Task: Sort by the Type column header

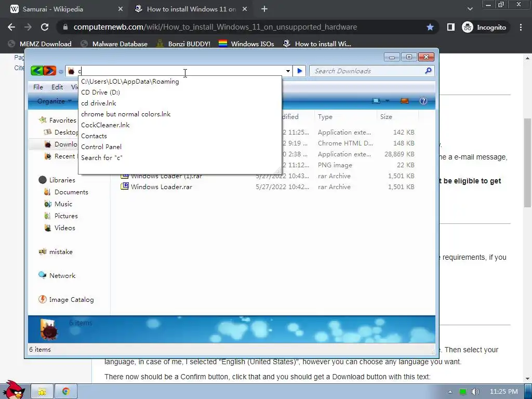Action: click(345, 117)
